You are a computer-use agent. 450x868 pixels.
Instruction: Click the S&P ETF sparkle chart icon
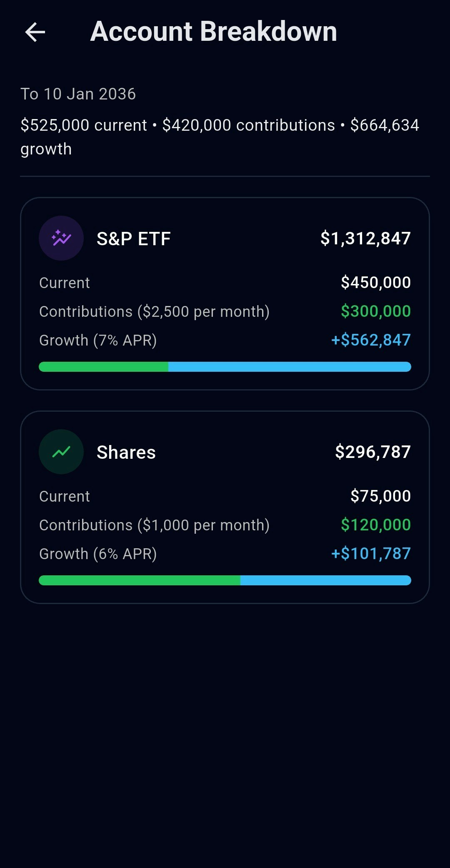coord(61,238)
